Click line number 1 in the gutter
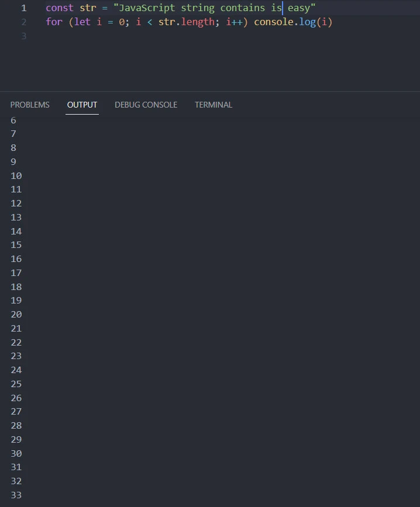The image size is (420, 507). (x=23, y=8)
